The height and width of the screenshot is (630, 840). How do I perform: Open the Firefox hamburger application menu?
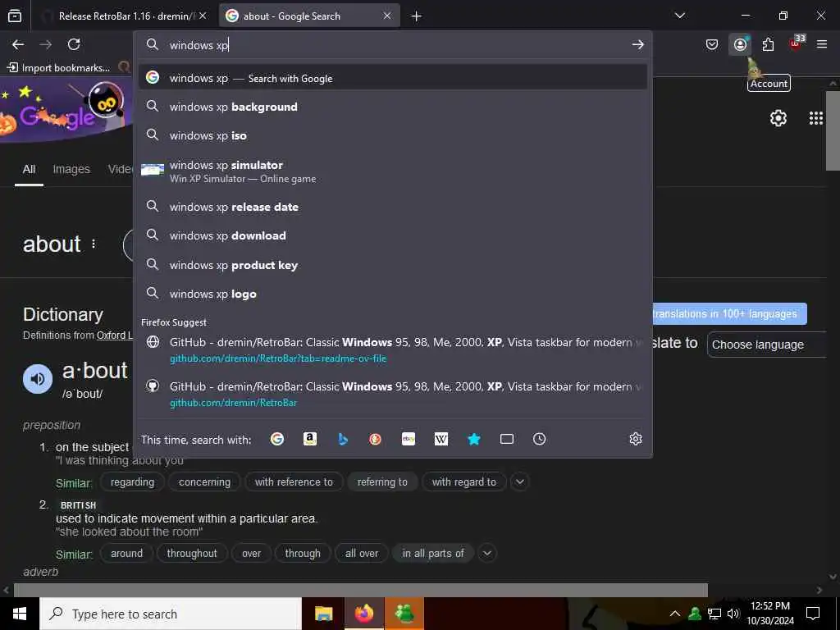822,44
